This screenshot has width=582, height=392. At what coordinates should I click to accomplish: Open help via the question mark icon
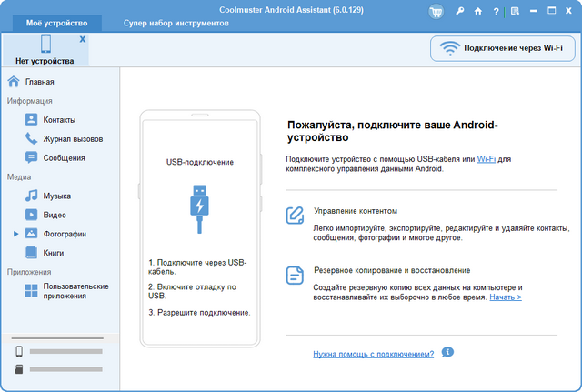click(496, 12)
